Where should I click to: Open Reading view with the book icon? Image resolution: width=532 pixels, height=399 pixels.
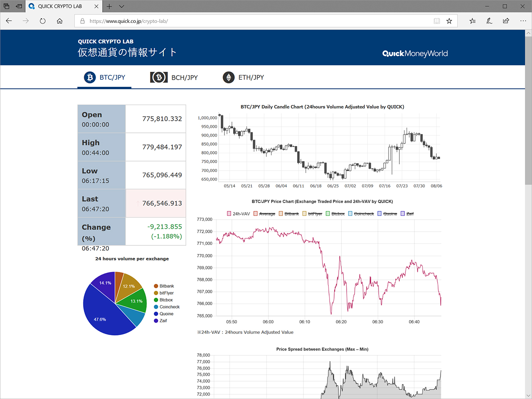coord(436,21)
